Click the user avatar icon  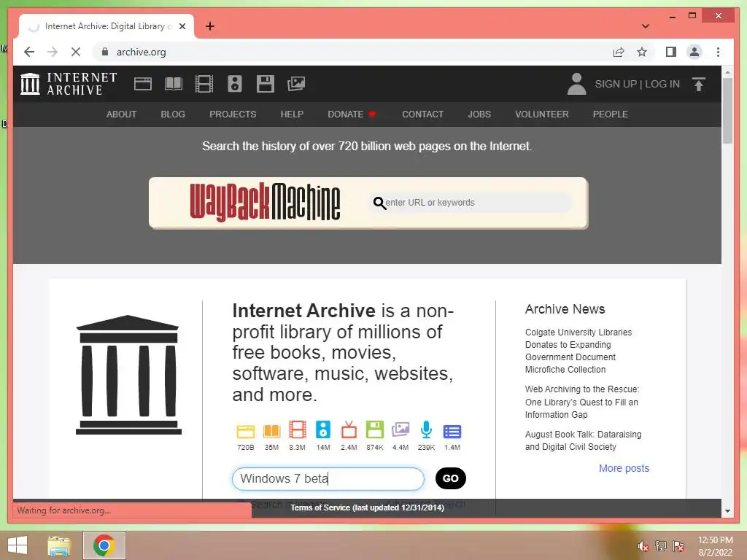click(x=576, y=84)
